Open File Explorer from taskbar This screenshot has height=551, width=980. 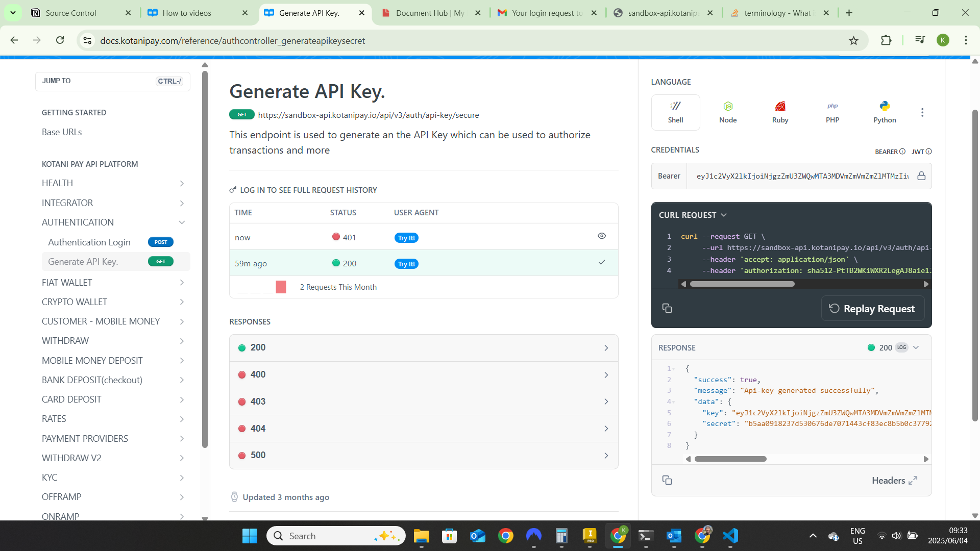(x=421, y=536)
